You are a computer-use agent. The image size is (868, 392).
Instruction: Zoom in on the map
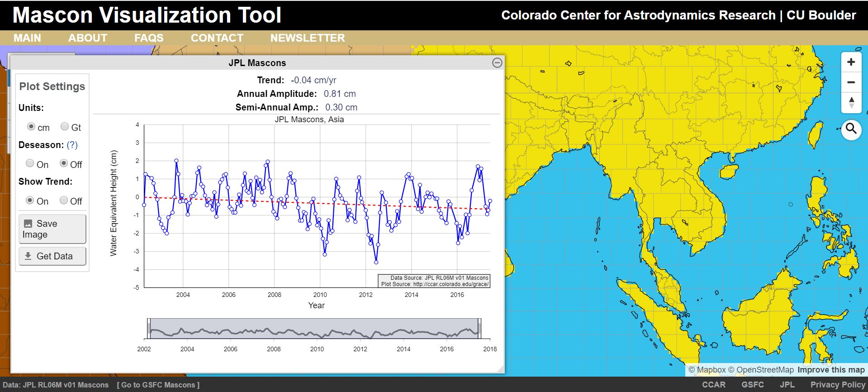[x=851, y=62]
